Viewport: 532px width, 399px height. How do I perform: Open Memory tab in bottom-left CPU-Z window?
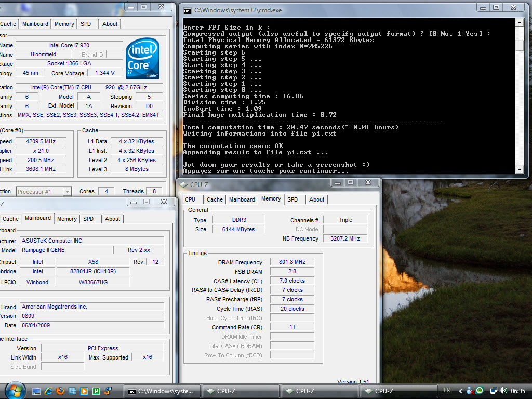67,219
